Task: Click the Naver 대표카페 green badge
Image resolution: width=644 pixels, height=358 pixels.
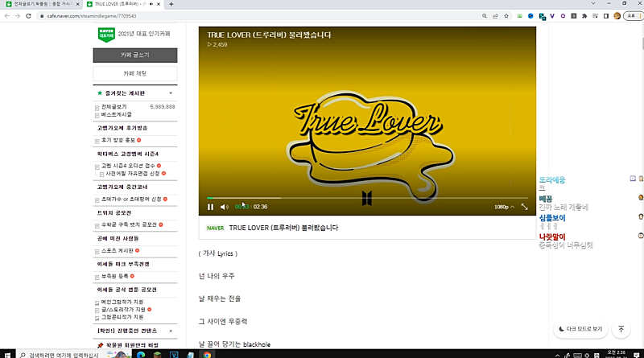Action: click(106, 35)
